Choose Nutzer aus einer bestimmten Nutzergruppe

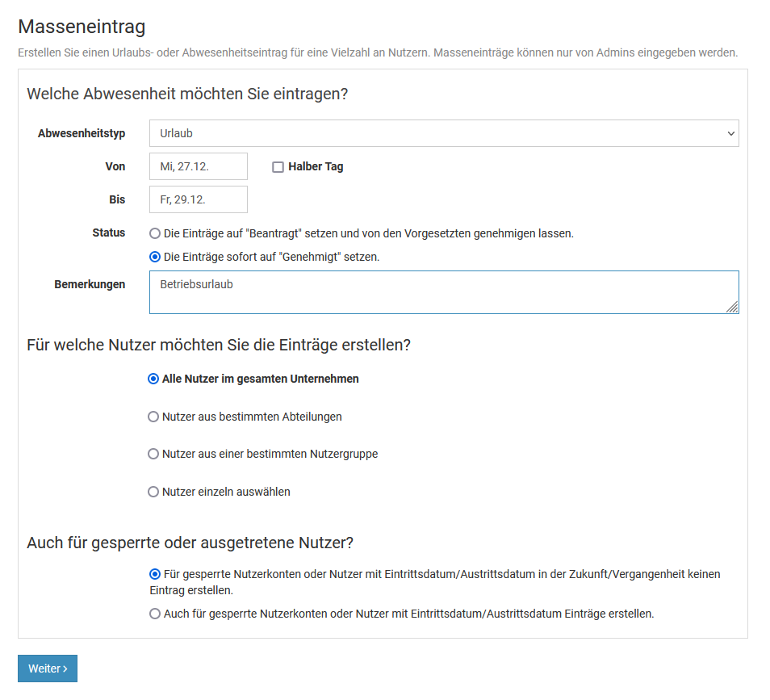(x=153, y=454)
